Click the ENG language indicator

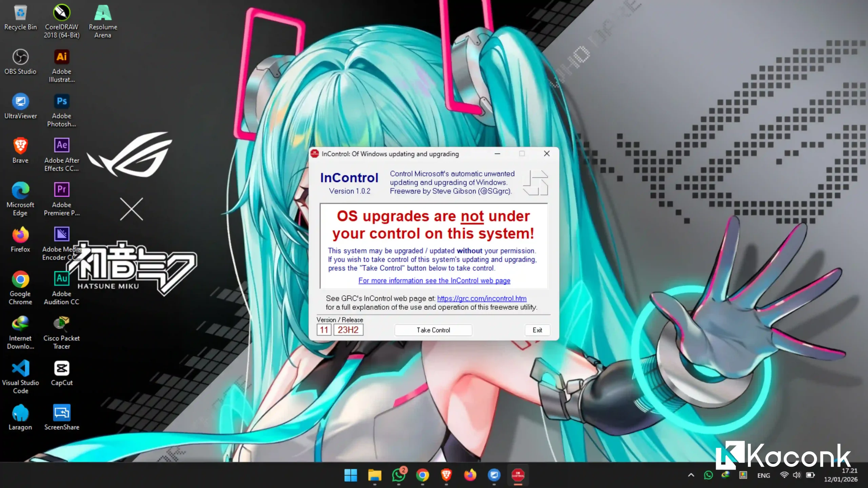coord(764,475)
